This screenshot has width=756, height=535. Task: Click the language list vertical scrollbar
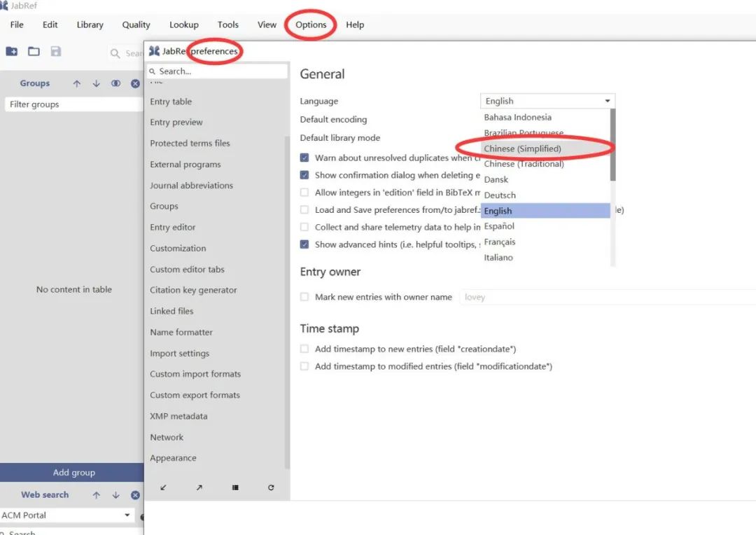pyautogui.click(x=612, y=145)
